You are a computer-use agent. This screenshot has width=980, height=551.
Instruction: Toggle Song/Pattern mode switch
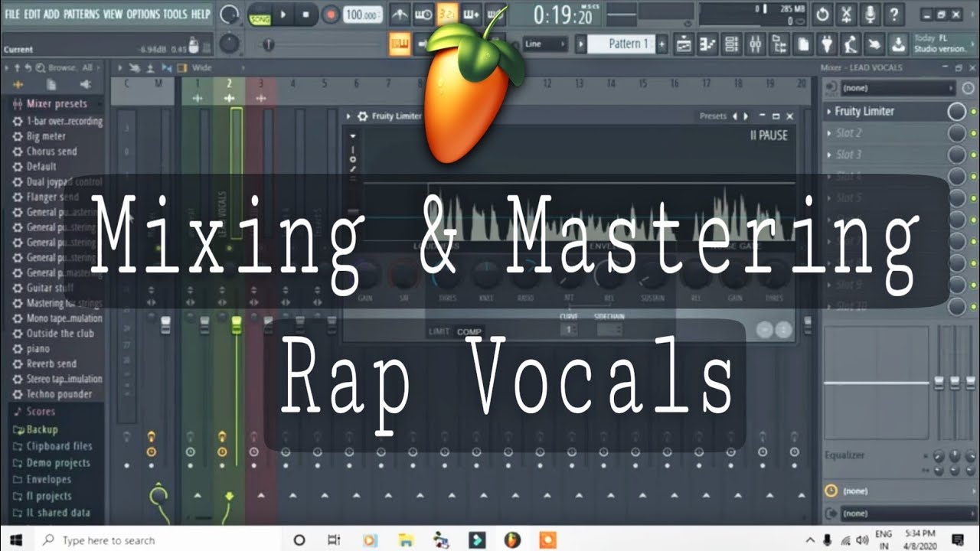click(x=260, y=14)
